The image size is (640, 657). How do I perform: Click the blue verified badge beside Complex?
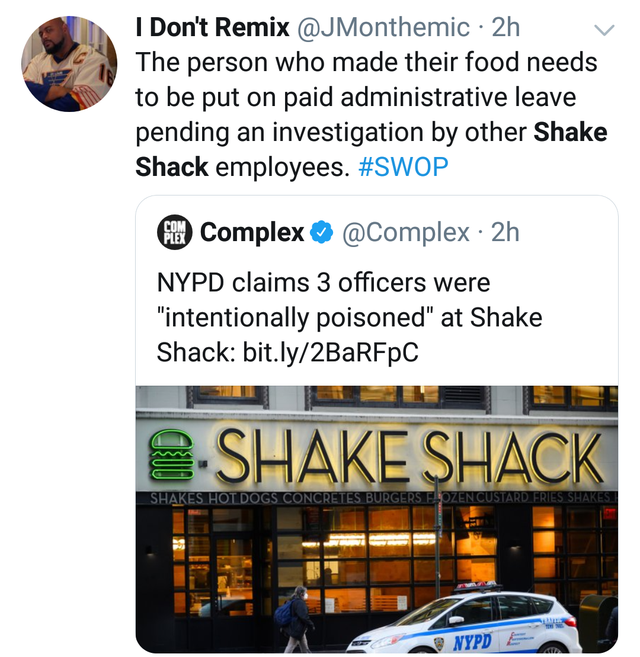321,233
